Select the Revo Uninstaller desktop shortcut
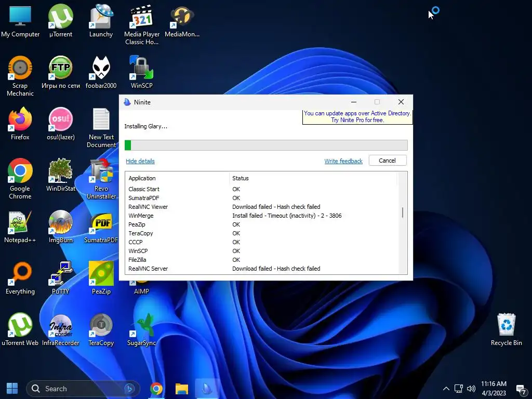The image size is (532, 399). click(101, 179)
